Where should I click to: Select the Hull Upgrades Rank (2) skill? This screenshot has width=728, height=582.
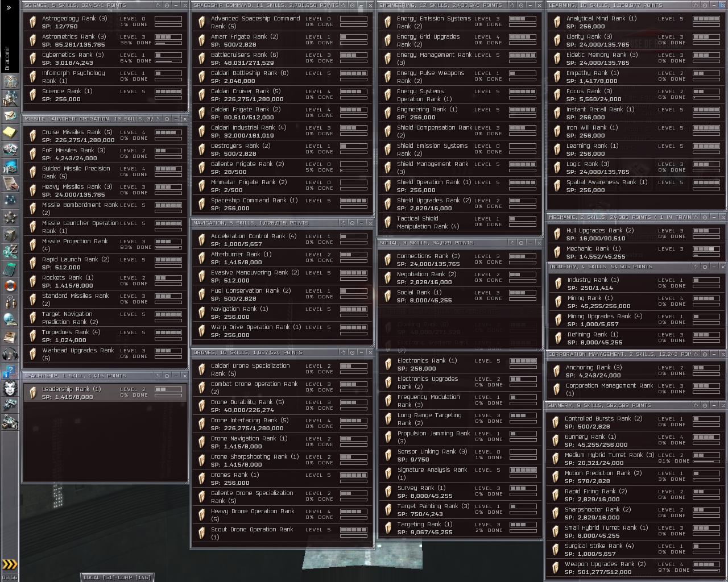(x=636, y=234)
